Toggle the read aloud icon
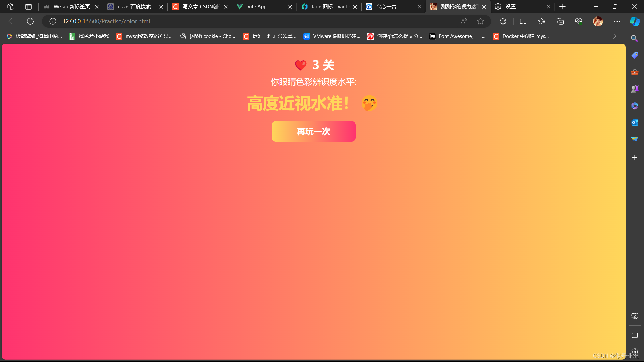The height and width of the screenshot is (362, 644). 464,21
